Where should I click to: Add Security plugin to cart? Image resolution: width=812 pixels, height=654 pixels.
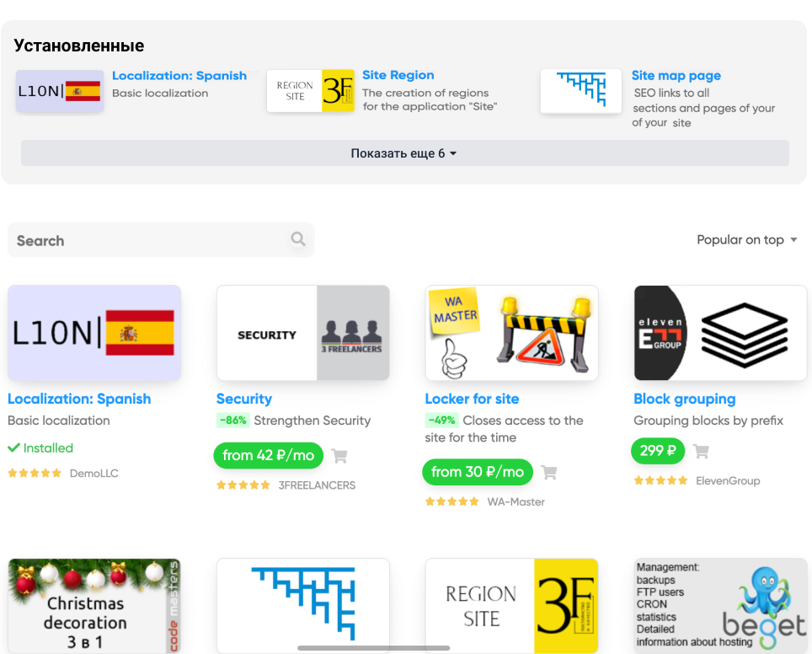pyautogui.click(x=339, y=456)
